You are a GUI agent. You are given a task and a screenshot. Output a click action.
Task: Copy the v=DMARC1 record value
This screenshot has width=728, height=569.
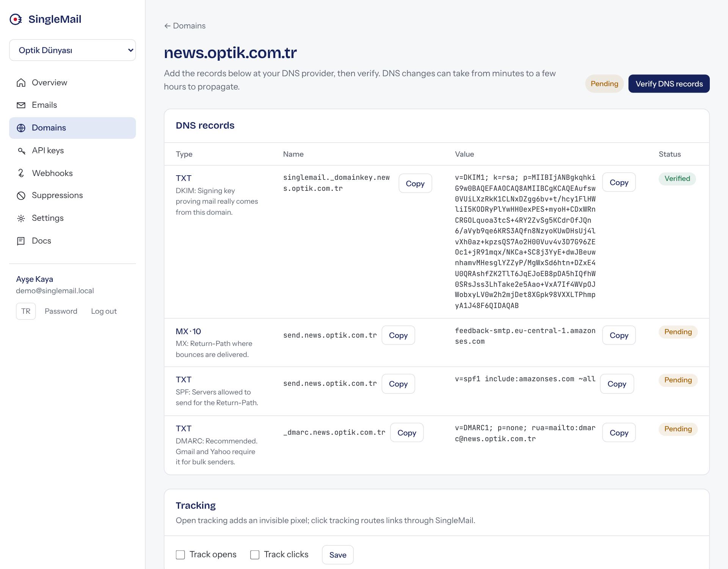(619, 432)
